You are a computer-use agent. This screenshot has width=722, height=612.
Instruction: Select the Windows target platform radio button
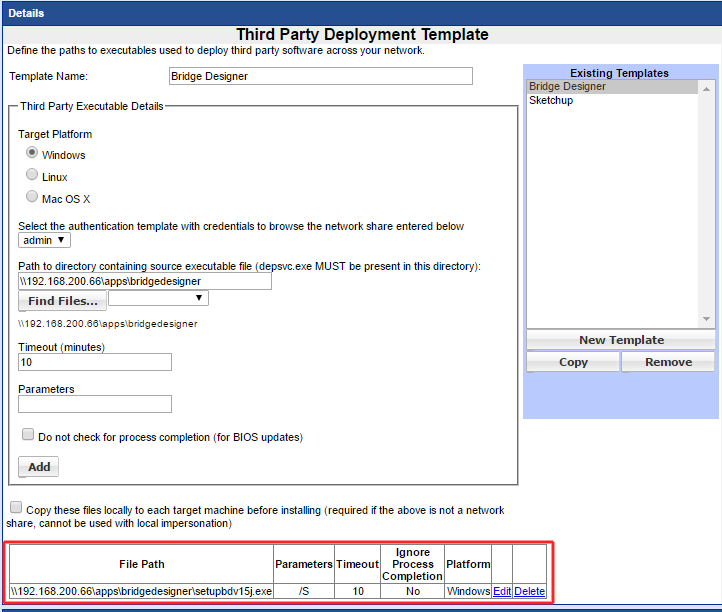[33, 153]
